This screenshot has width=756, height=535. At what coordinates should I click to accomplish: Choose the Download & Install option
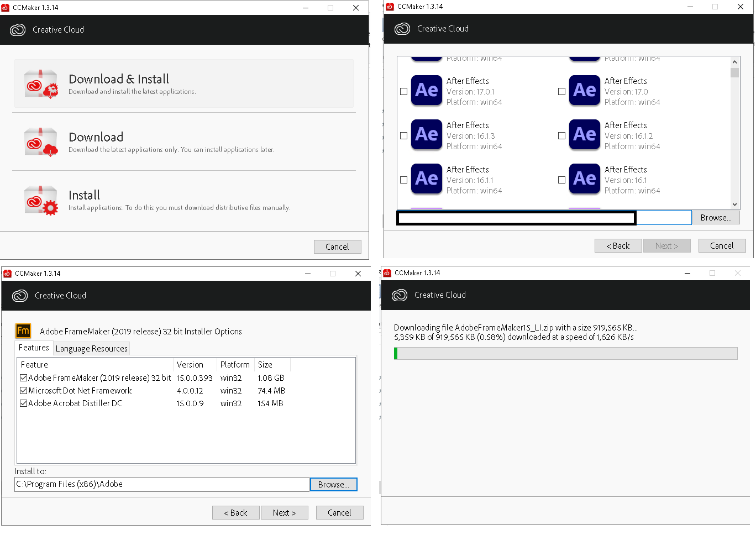click(183, 83)
